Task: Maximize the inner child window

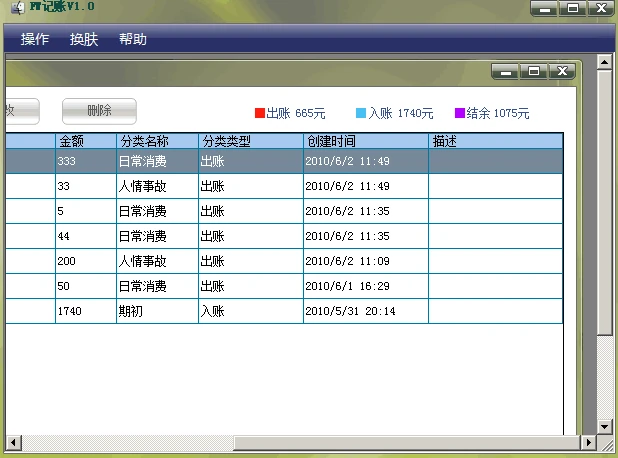Action: [534, 71]
